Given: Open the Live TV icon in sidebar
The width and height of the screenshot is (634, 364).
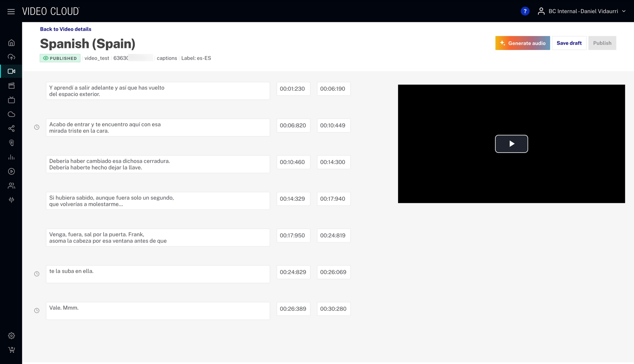Looking at the screenshot, I should (11, 100).
